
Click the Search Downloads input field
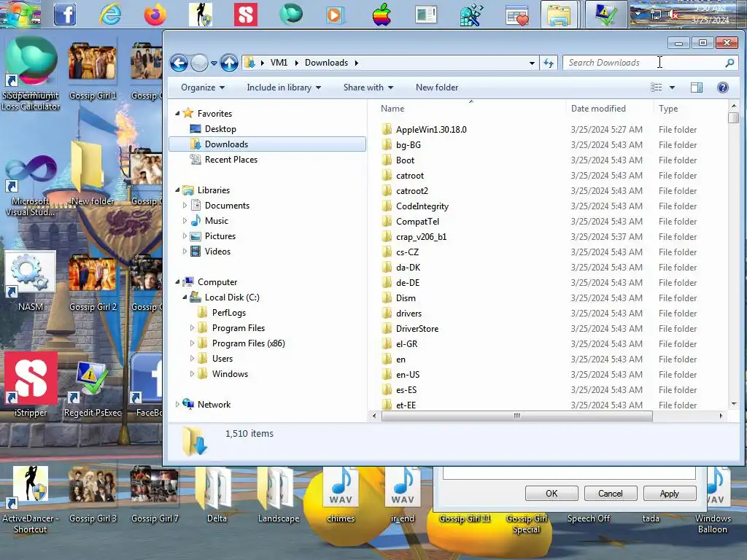pos(643,63)
